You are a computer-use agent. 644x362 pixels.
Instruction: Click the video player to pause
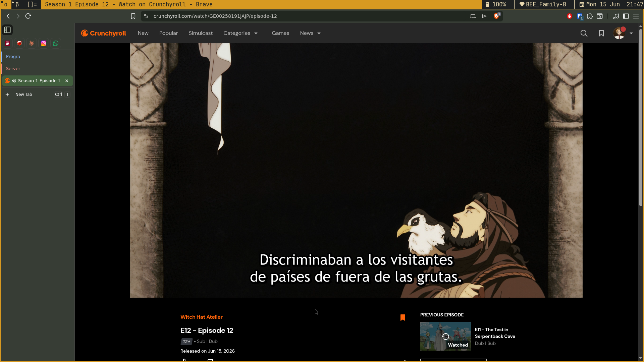pyautogui.click(x=356, y=170)
